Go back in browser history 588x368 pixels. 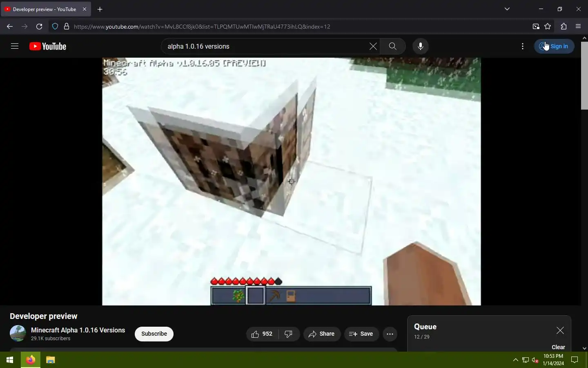pos(10,27)
